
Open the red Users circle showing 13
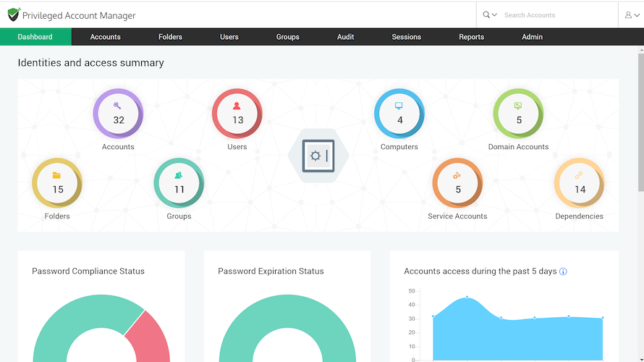pos(237,114)
